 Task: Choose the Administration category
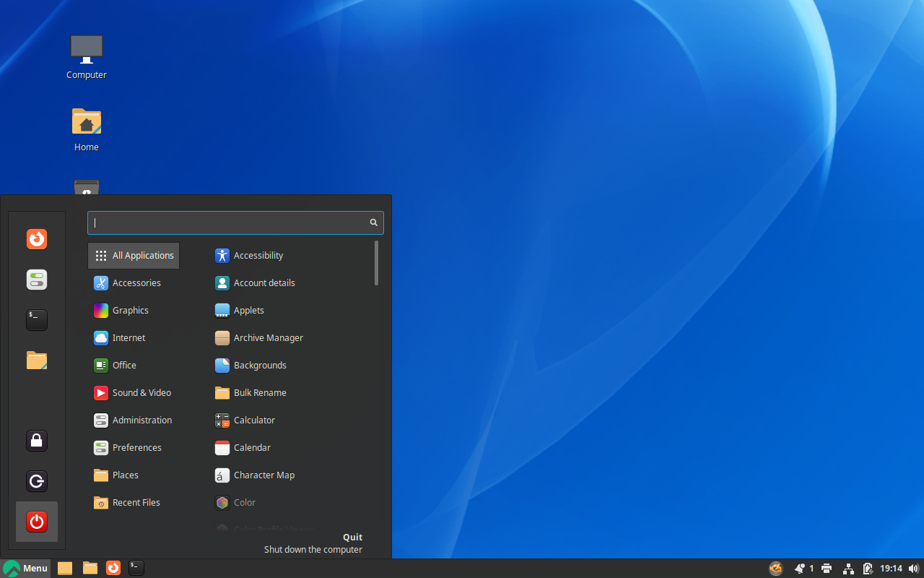[141, 420]
